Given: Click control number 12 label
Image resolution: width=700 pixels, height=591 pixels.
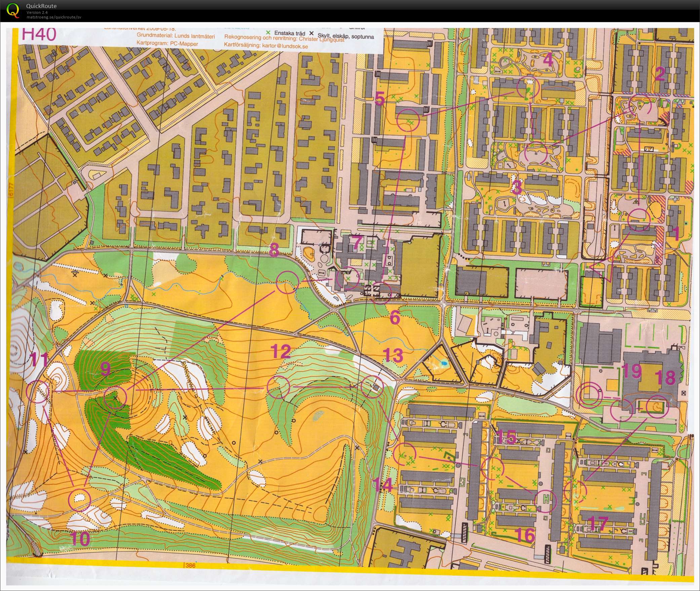Looking at the screenshot, I should coord(281,351).
